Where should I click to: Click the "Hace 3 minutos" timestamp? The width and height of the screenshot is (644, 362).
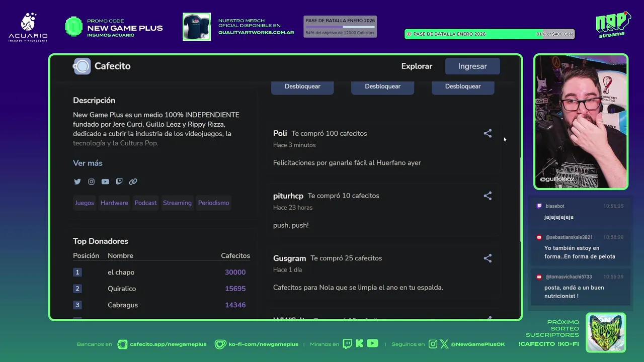[294, 145]
